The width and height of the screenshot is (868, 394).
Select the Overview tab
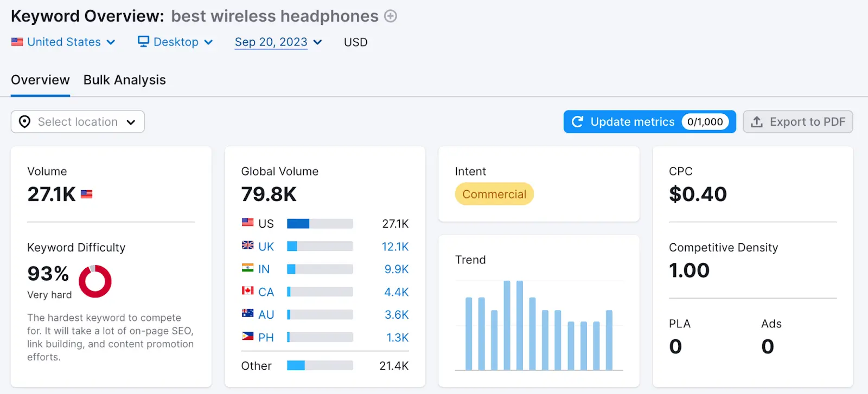point(40,80)
